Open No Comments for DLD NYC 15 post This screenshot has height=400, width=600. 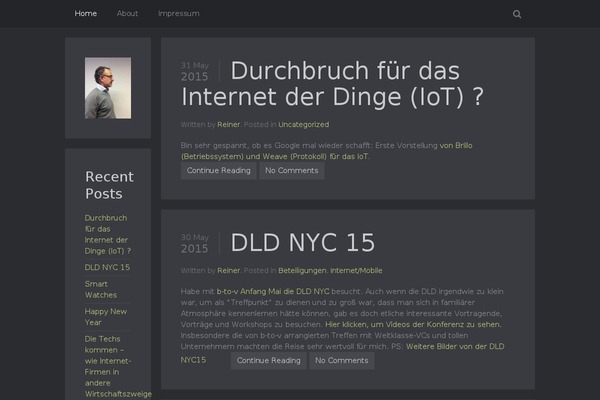342,361
